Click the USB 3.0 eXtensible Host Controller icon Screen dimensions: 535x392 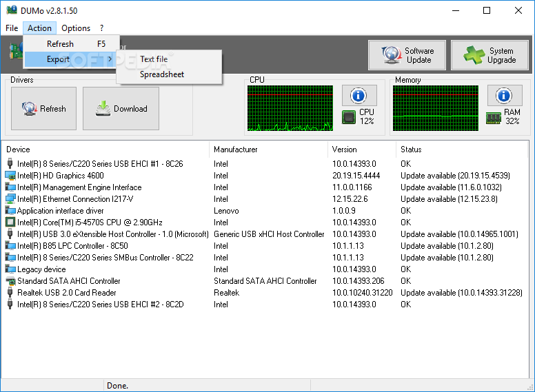point(10,234)
